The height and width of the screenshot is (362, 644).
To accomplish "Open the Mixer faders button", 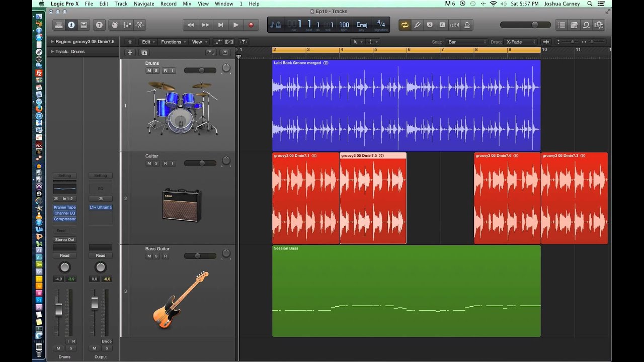I will [127, 25].
